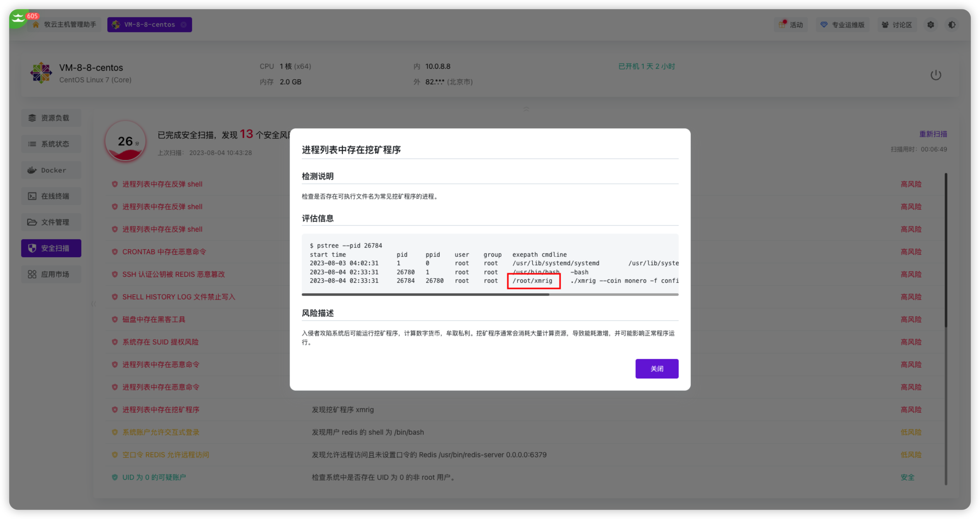This screenshot has height=519, width=980.
Task: Click the power icon for VM-8-8-centos
Action: [x=935, y=75]
